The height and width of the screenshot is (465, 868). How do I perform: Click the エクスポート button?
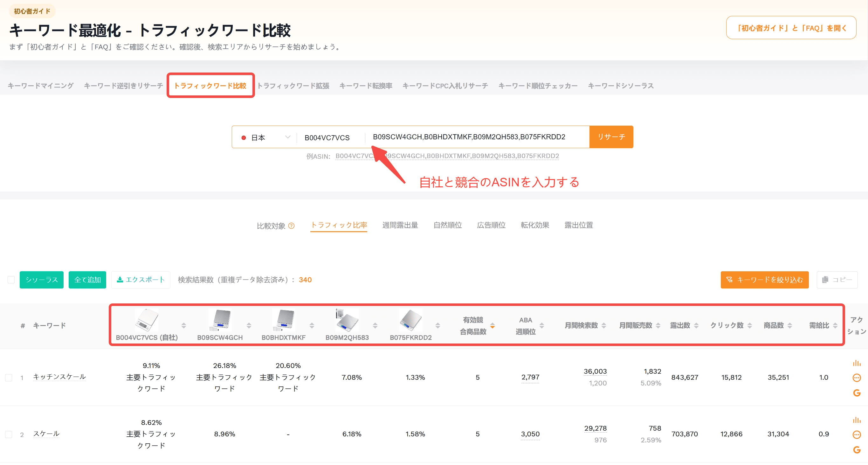point(141,280)
